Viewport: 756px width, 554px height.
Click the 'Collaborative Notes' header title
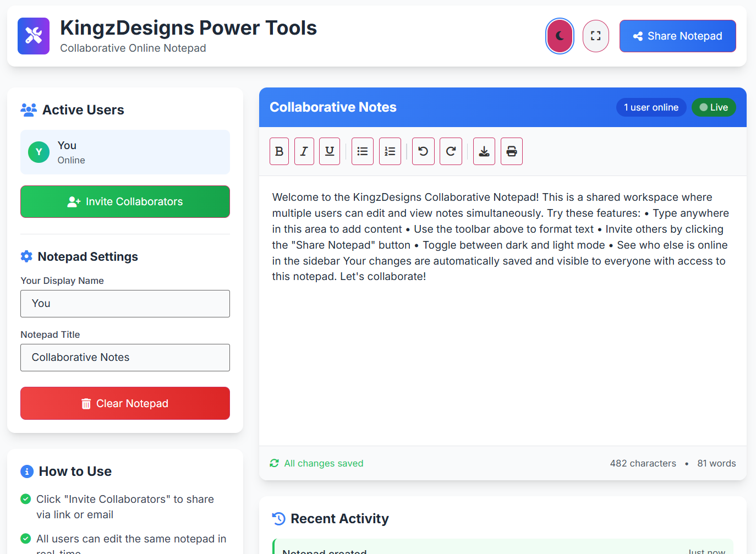(333, 107)
